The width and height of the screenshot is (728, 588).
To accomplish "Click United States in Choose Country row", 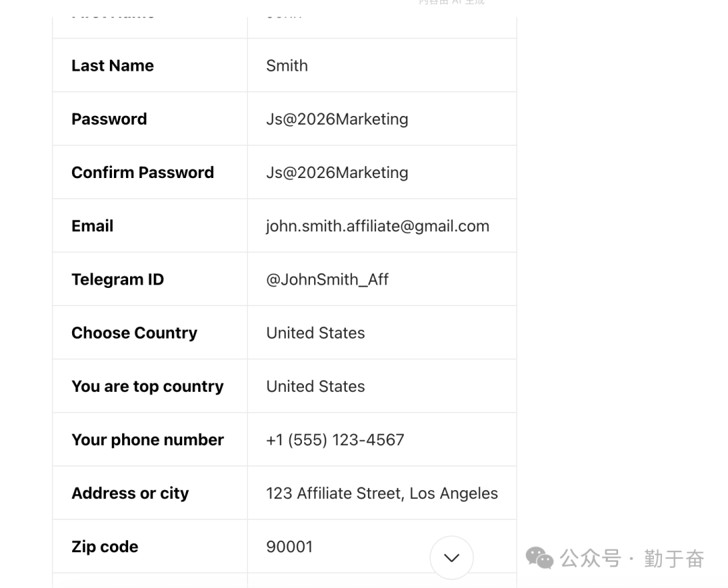I will pos(315,332).
